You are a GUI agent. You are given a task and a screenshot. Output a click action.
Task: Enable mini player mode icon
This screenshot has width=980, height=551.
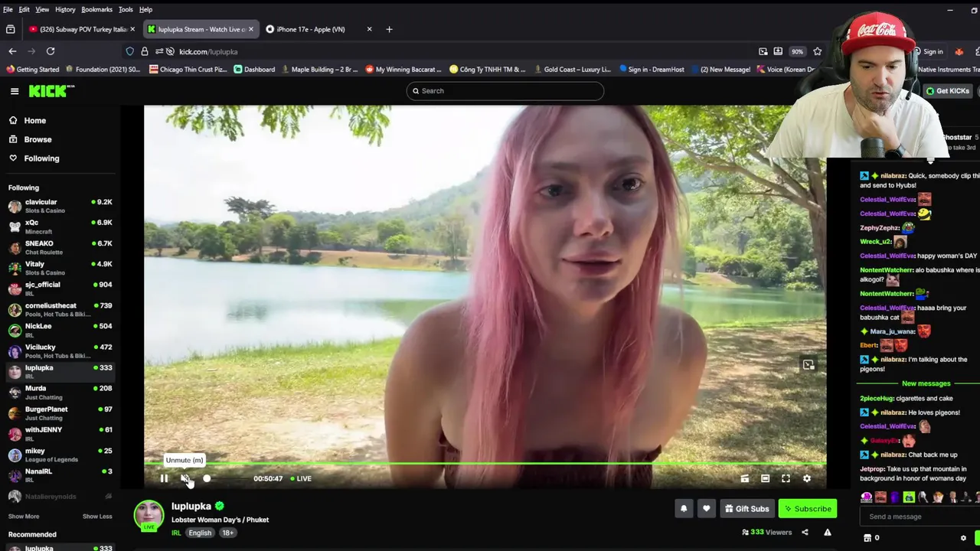744,478
